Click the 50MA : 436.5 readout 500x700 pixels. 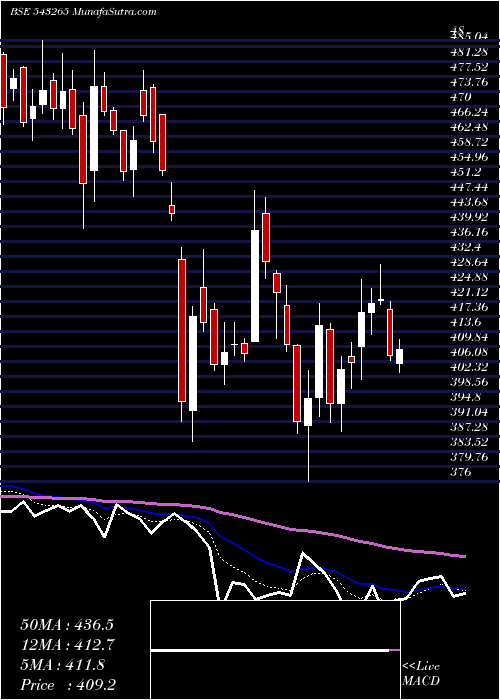coord(67,624)
